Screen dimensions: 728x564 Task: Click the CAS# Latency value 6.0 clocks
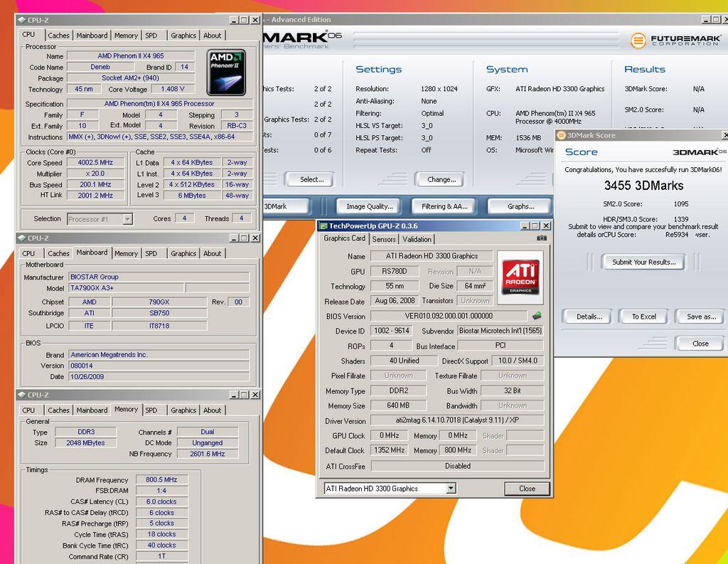point(161,501)
